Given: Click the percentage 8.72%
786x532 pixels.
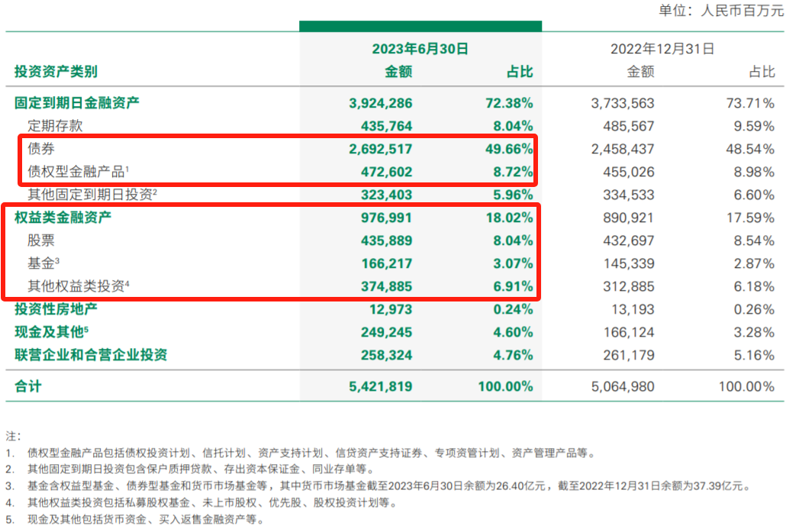Looking at the screenshot, I should [x=513, y=172].
